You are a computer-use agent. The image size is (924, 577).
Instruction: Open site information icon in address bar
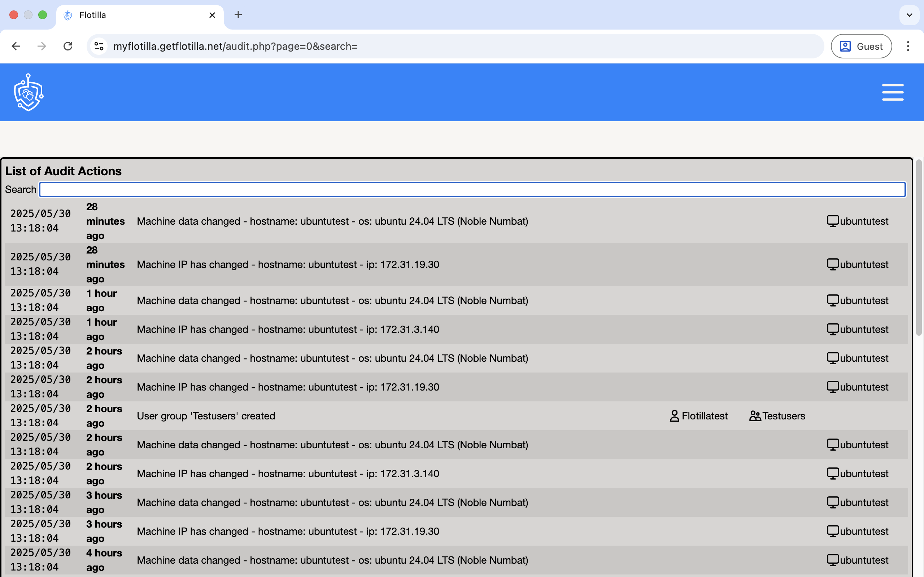(99, 46)
